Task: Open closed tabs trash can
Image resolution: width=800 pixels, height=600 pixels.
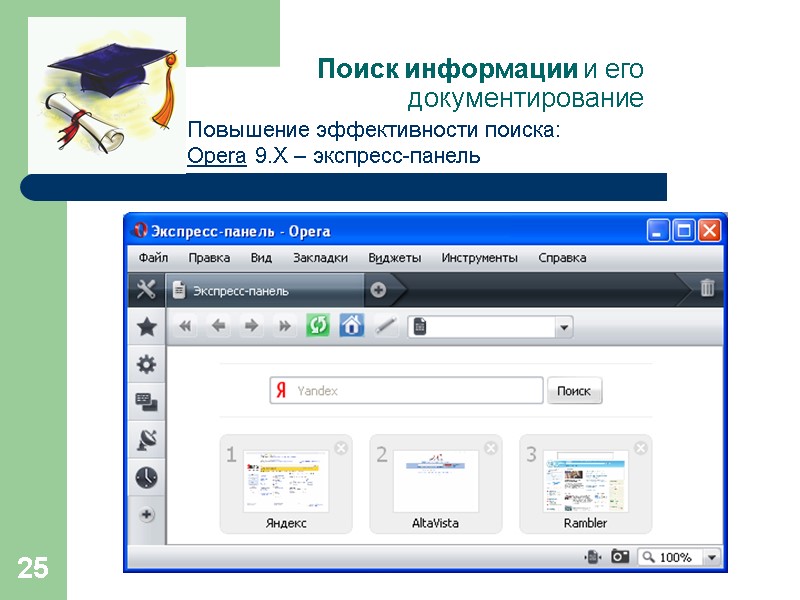Action: click(707, 288)
